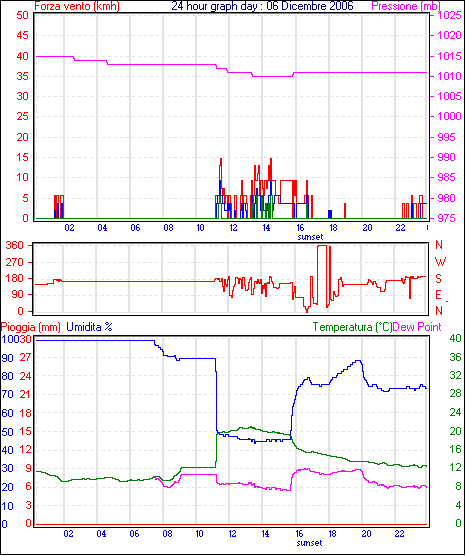Click the 12 hour tick on wind chart
Screen dimensions: 466x556
[x=233, y=228]
